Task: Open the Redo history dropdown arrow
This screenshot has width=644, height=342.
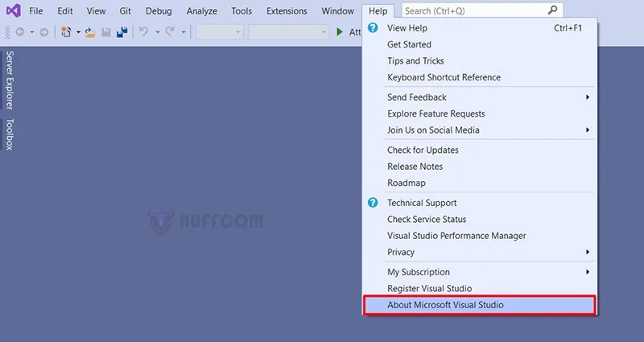Action: click(184, 32)
